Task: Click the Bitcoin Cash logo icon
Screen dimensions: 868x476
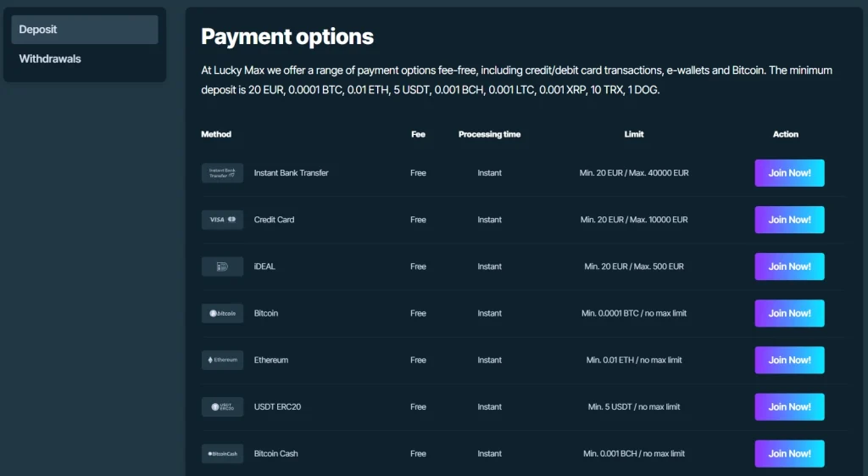Action: [223, 453]
